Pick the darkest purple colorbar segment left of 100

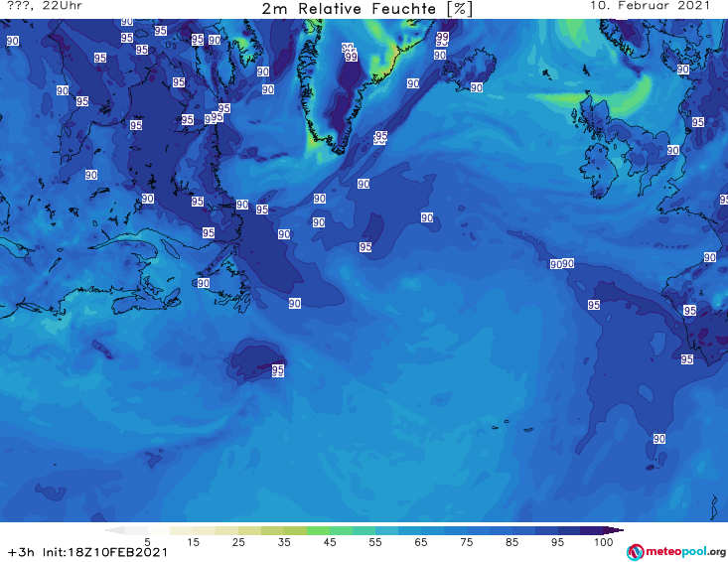592,530
